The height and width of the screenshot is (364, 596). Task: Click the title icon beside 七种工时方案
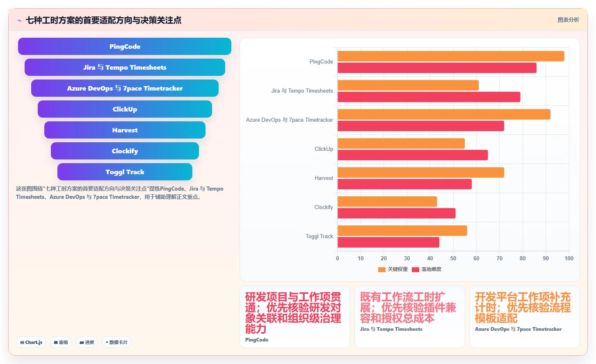(x=19, y=20)
